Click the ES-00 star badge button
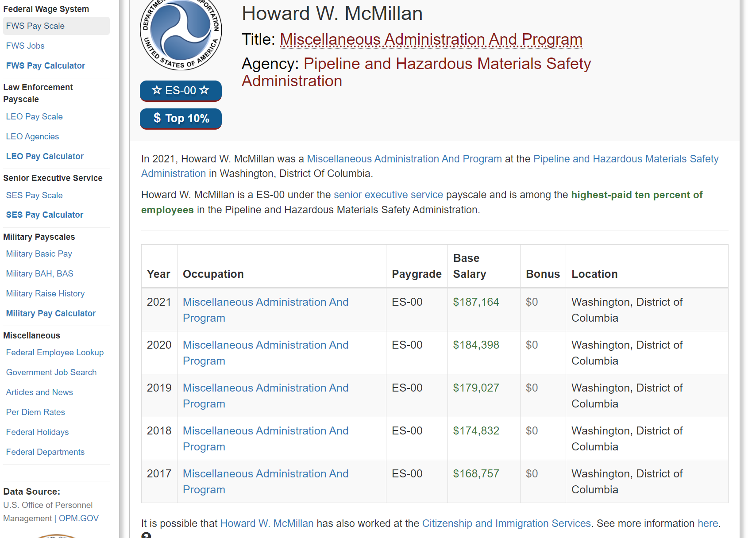The width and height of the screenshot is (756, 538). [181, 91]
